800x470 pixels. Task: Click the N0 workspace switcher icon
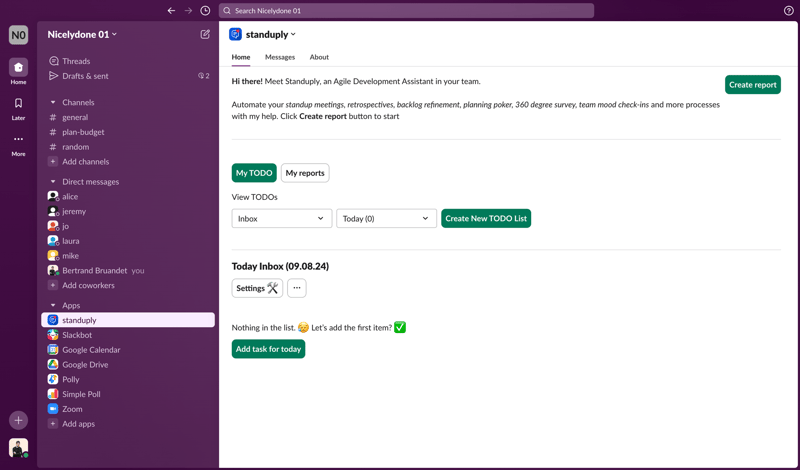pos(18,35)
